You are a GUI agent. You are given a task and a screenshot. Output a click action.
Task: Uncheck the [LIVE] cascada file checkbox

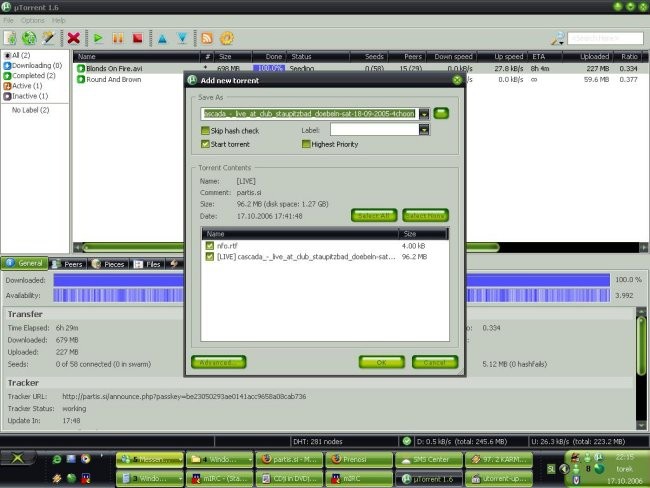pyautogui.click(x=210, y=257)
